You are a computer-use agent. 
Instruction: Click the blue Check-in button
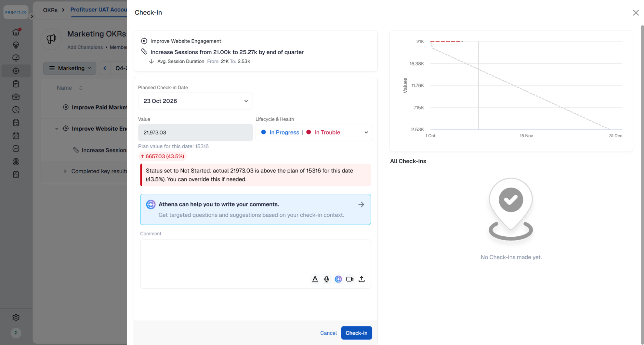coord(356,333)
